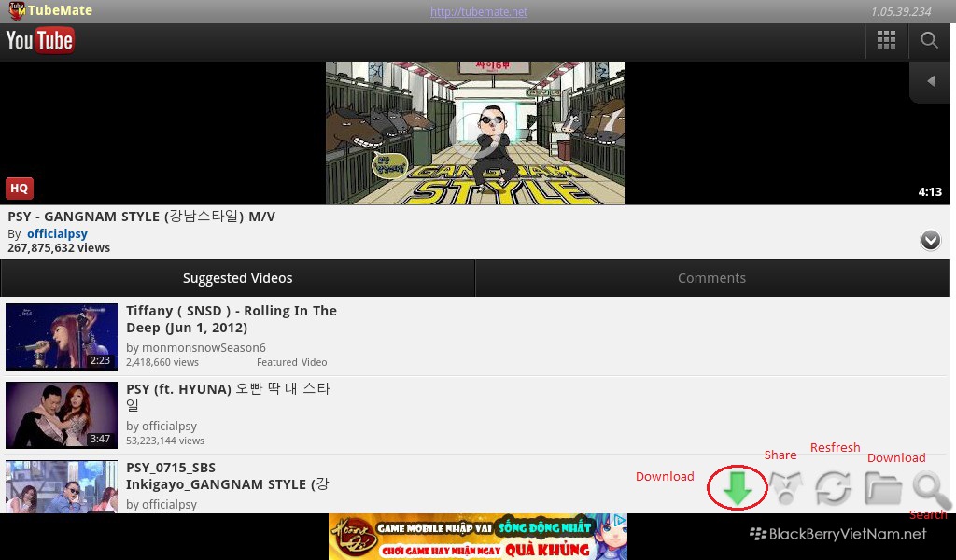Select the Suggested Videos tab
The height and width of the screenshot is (560, 956).
tap(237, 278)
